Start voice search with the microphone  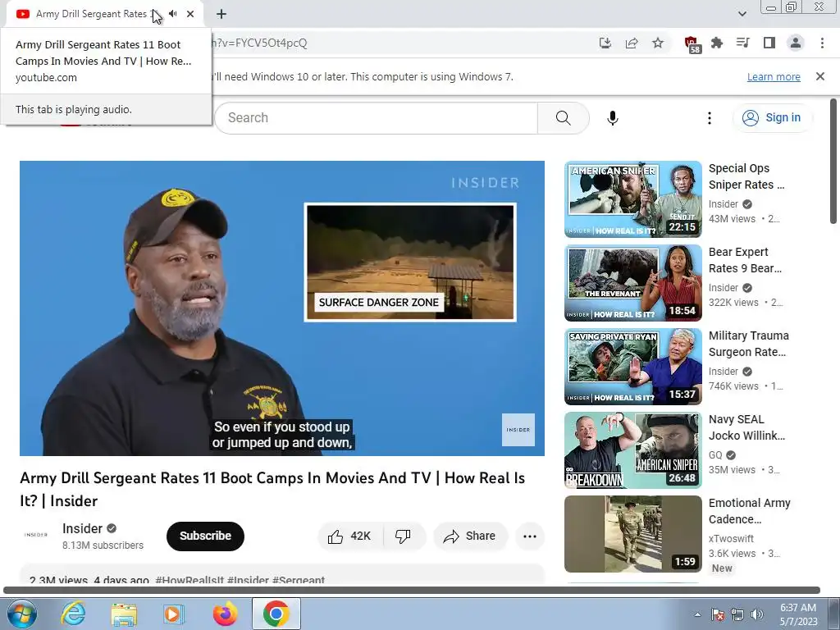point(613,118)
